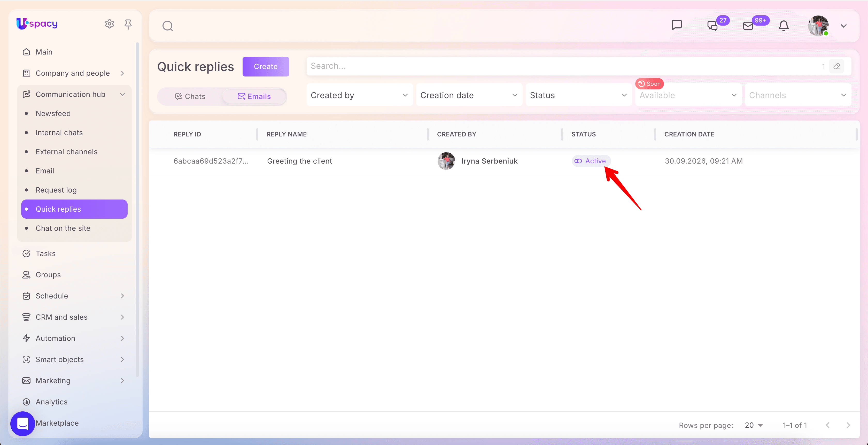The height and width of the screenshot is (445, 868).
Task: Toggle the sidebar pin icon
Action: pyautogui.click(x=128, y=24)
